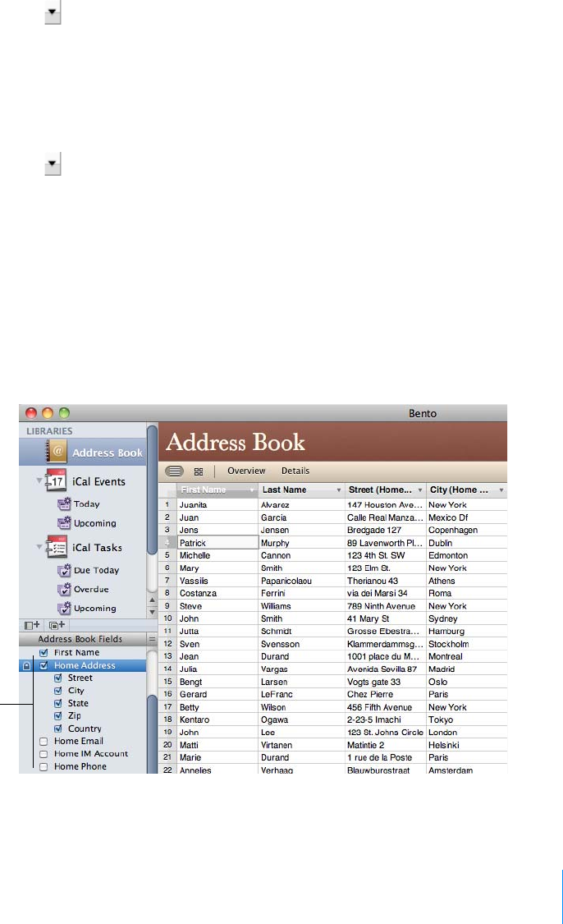Click the Kentaro first name cell
Screen dimensions: 563x924
(x=218, y=719)
